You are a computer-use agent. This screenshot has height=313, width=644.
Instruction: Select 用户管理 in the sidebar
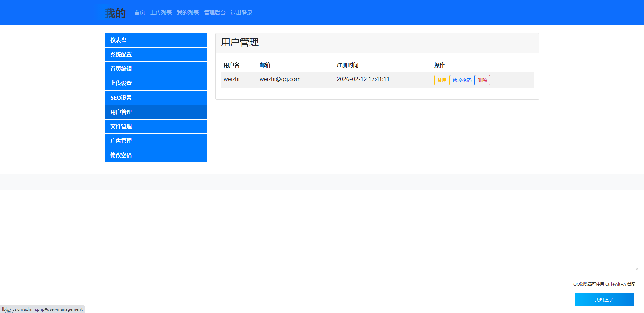coord(156,112)
